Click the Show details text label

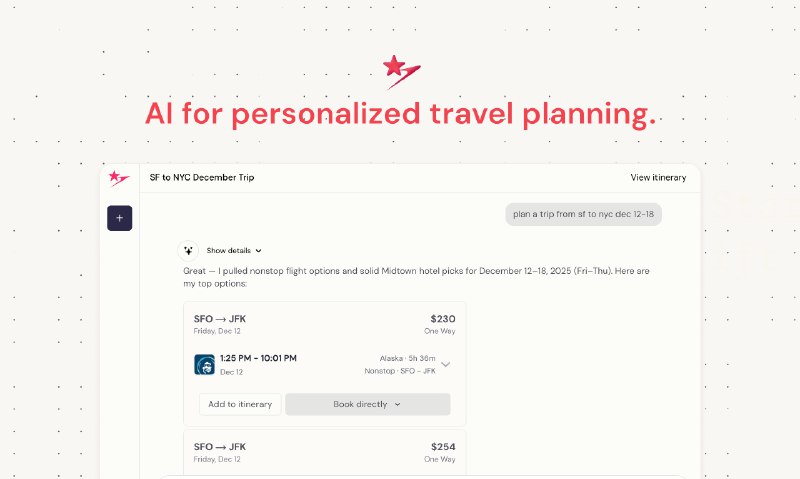click(x=229, y=250)
